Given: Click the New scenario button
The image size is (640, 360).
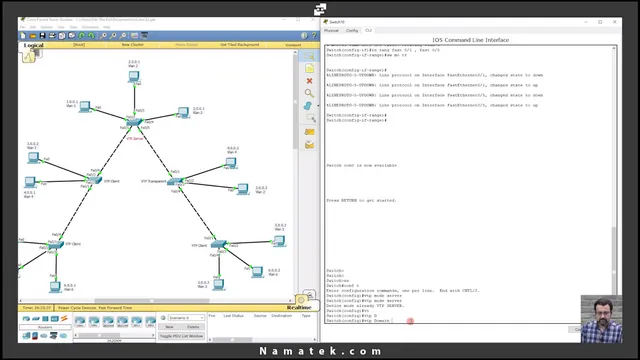Looking at the screenshot, I should 169,327.
